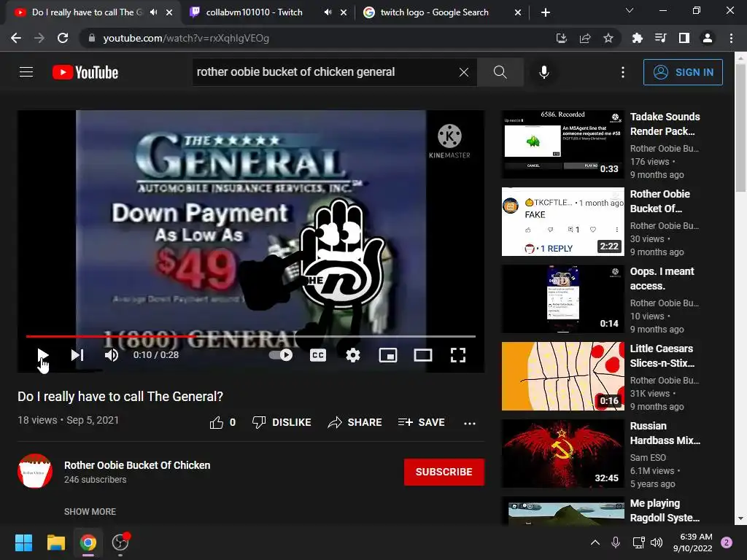Image resolution: width=747 pixels, height=560 pixels.
Task: Open a new browser tab
Action: [x=546, y=12]
